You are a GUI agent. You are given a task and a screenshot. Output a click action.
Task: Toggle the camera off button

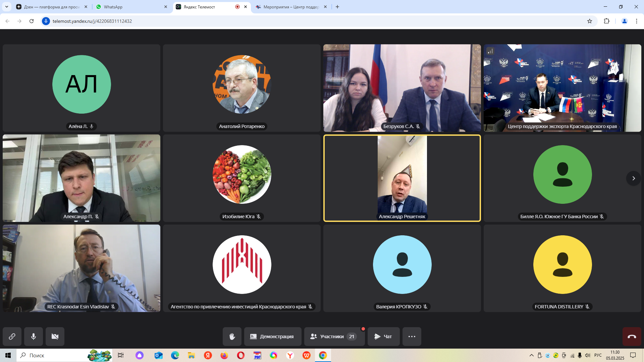pos(55,337)
